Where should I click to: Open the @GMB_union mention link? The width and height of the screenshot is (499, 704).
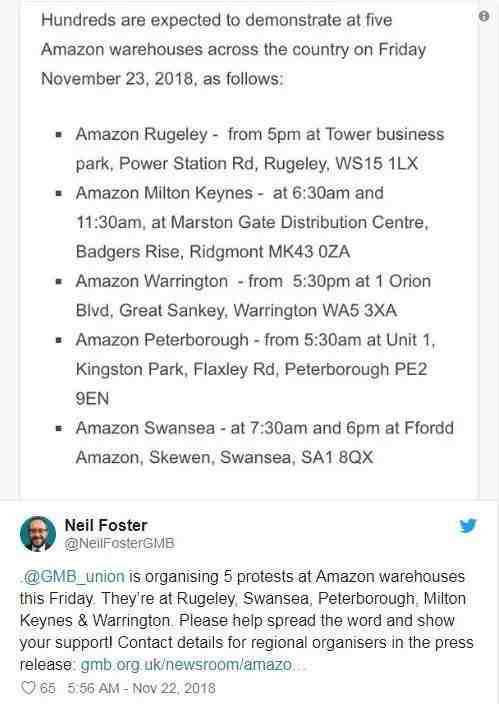point(74,576)
